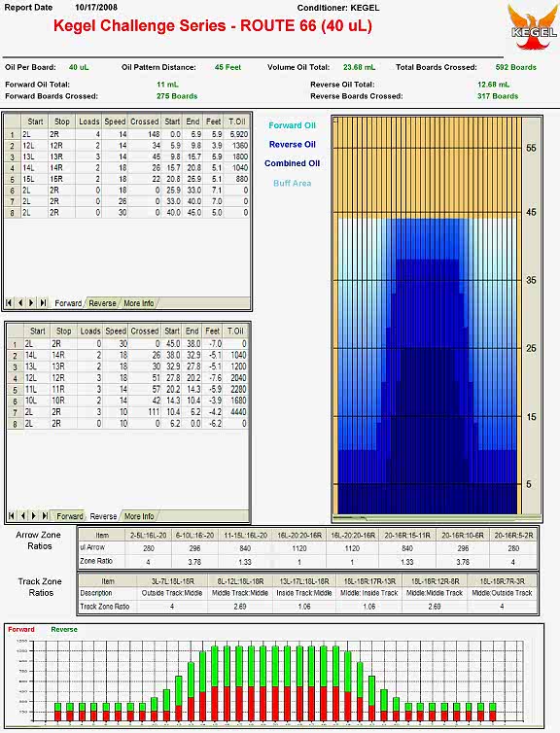Select Reverse Oil legend label
Screen dimensions: 560x733
click(x=293, y=145)
